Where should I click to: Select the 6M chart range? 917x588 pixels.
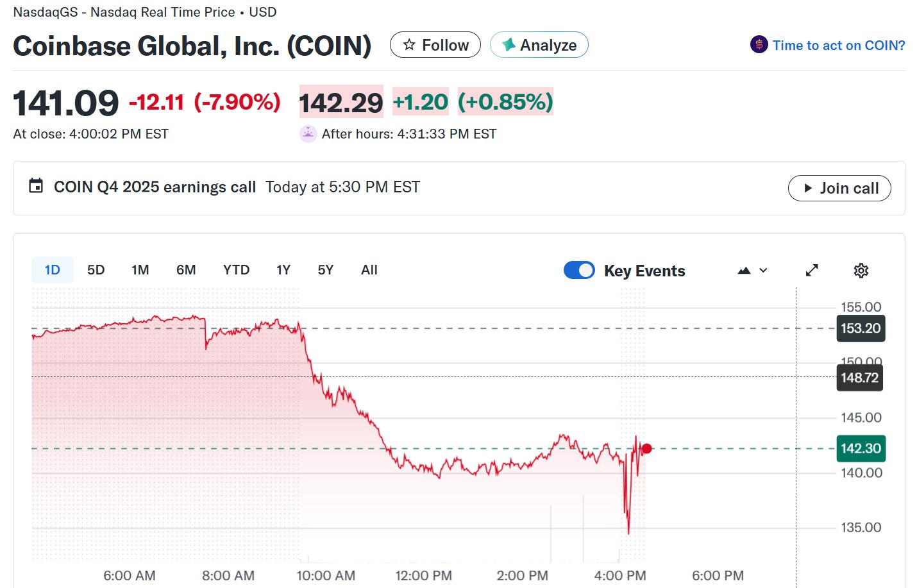(x=186, y=270)
